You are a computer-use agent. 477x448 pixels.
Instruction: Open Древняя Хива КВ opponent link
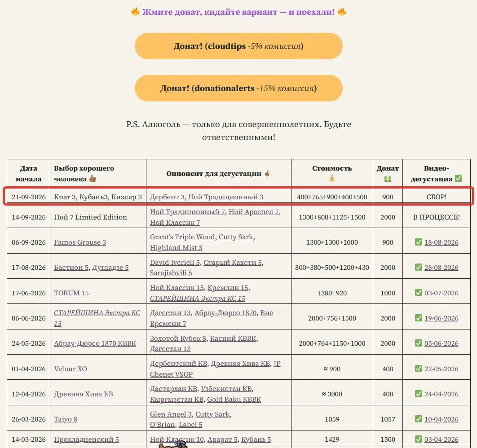pos(240,364)
